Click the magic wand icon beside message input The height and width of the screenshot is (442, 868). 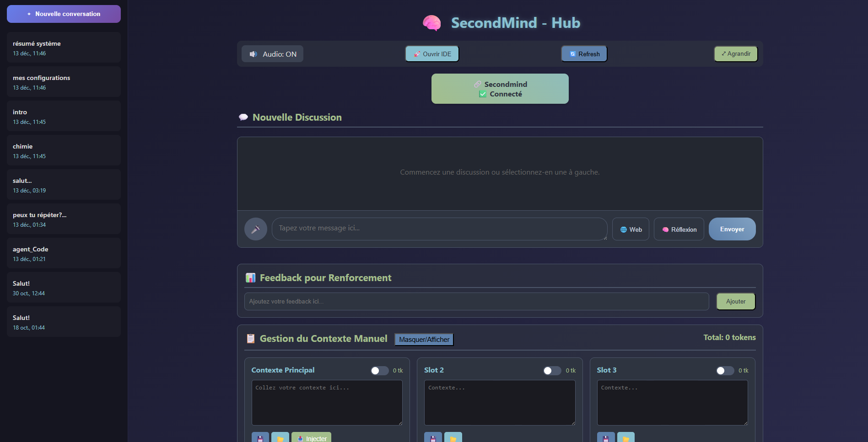tap(255, 229)
